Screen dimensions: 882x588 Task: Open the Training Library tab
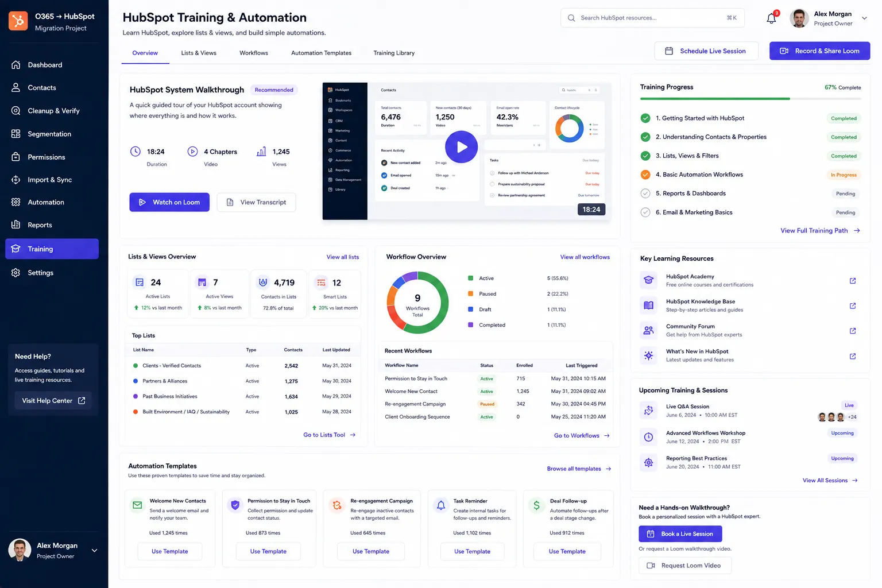click(x=394, y=53)
